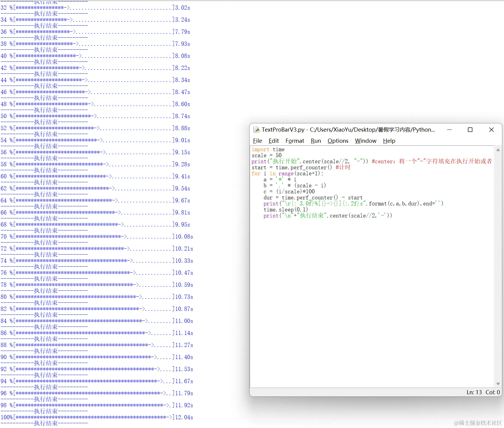Click the 'Col: 0' status bar entry

[x=493, y=392]
